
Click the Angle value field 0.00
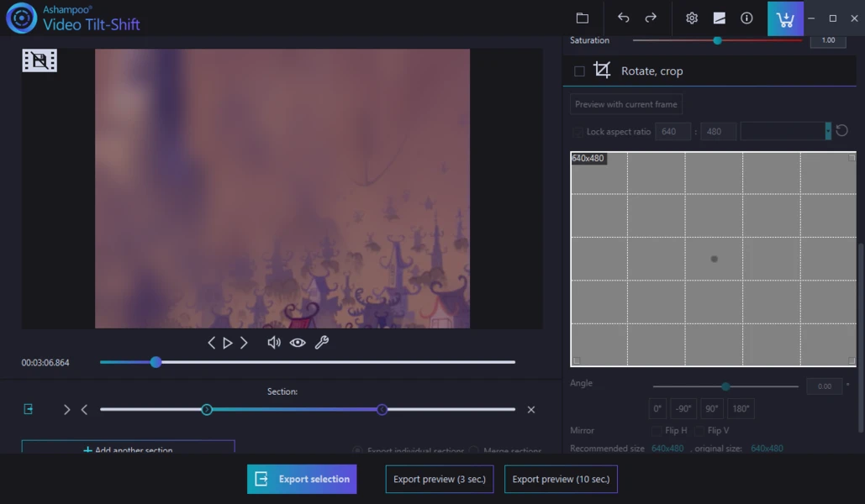[824, 386]
